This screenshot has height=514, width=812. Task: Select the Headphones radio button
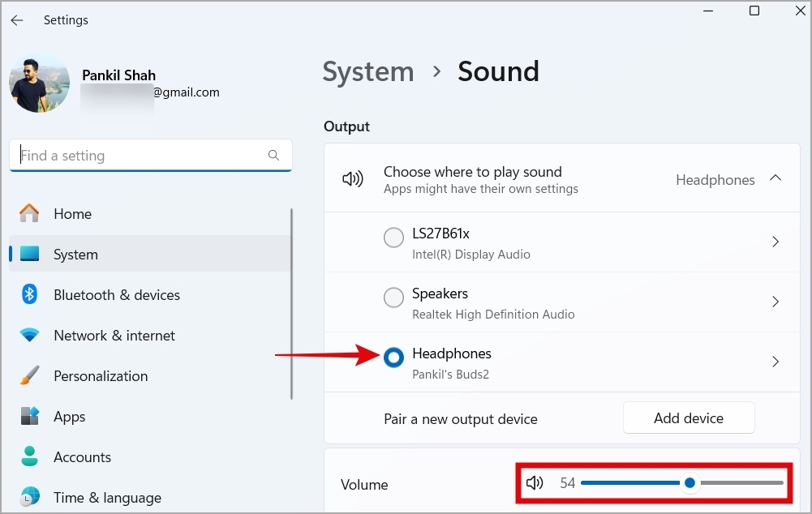click(x=393, y=358)
